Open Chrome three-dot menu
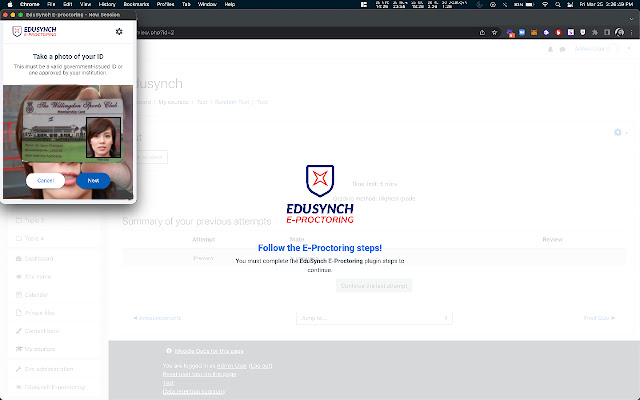Image resolution: width=640 pixels, height=400 pixels. pos(632,32)
